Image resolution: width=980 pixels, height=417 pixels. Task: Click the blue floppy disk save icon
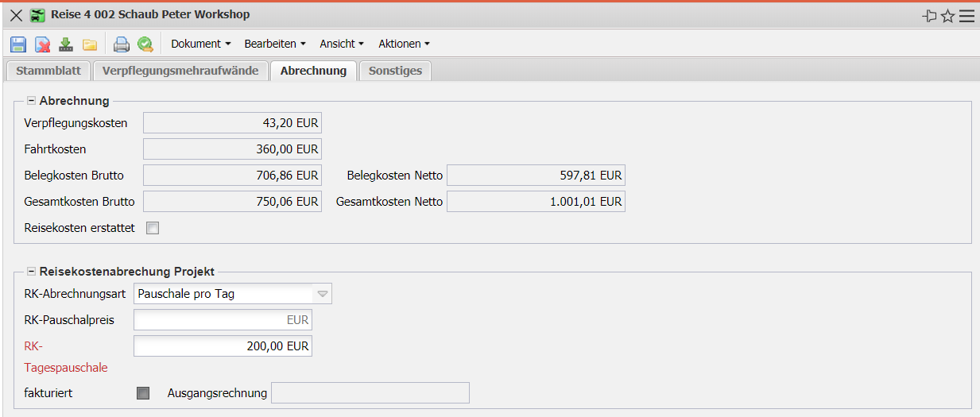(x=18, y=44)
